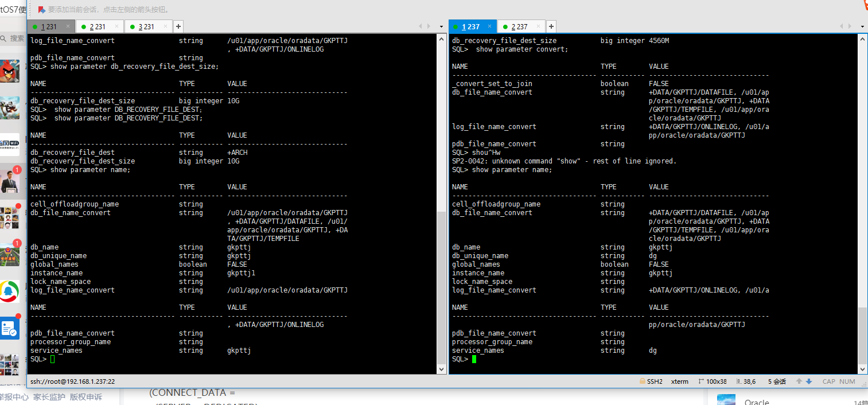Click the right terminal SQL prompt cursor
This screenshot has height=405, width=868.
474,359
